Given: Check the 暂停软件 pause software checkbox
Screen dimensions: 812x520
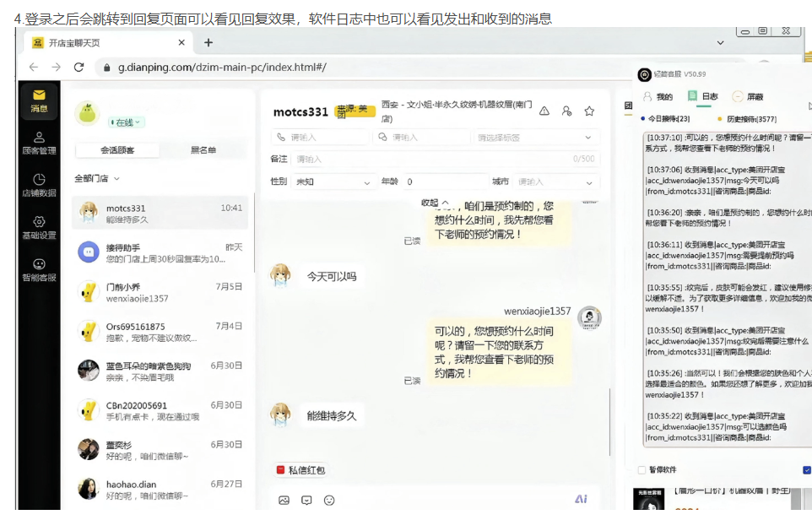Looking at the screenshot, I should coord(641,469).
